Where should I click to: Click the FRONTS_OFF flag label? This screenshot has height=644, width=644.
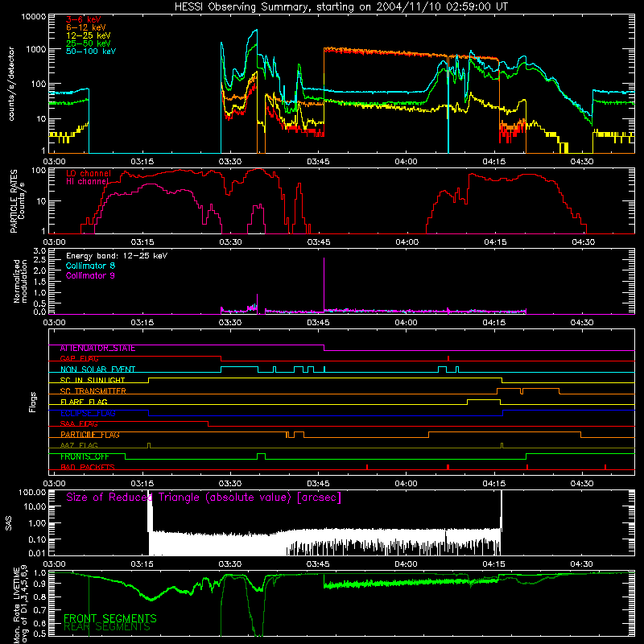85,456
